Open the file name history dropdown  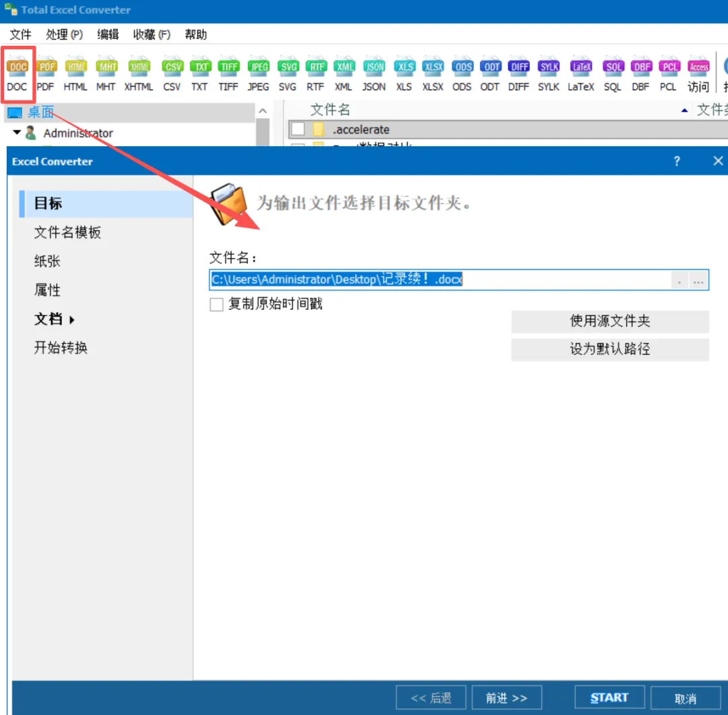pos(679,280)
